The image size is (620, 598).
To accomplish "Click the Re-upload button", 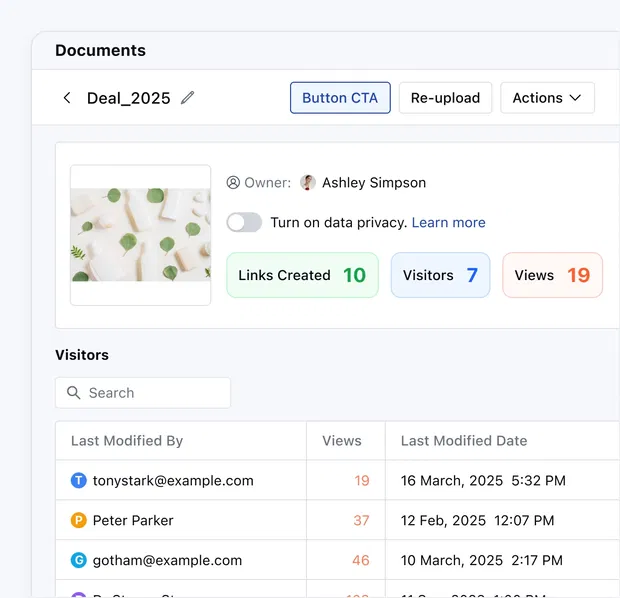I will (445, 98).
